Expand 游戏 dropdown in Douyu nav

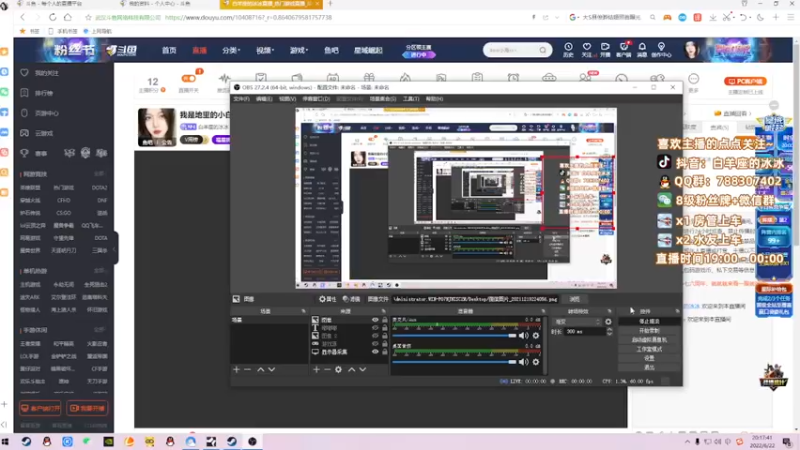click(299, 51)
